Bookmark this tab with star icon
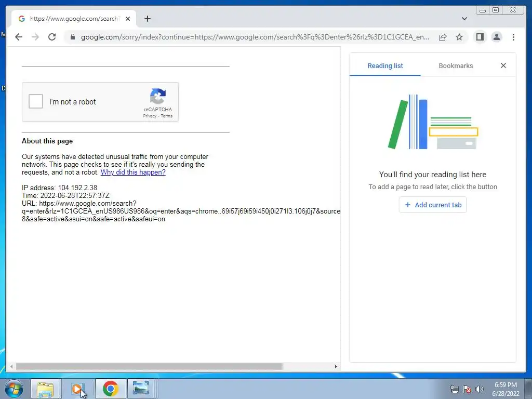Screen dimensions: 532x399 tap(459, 37)
